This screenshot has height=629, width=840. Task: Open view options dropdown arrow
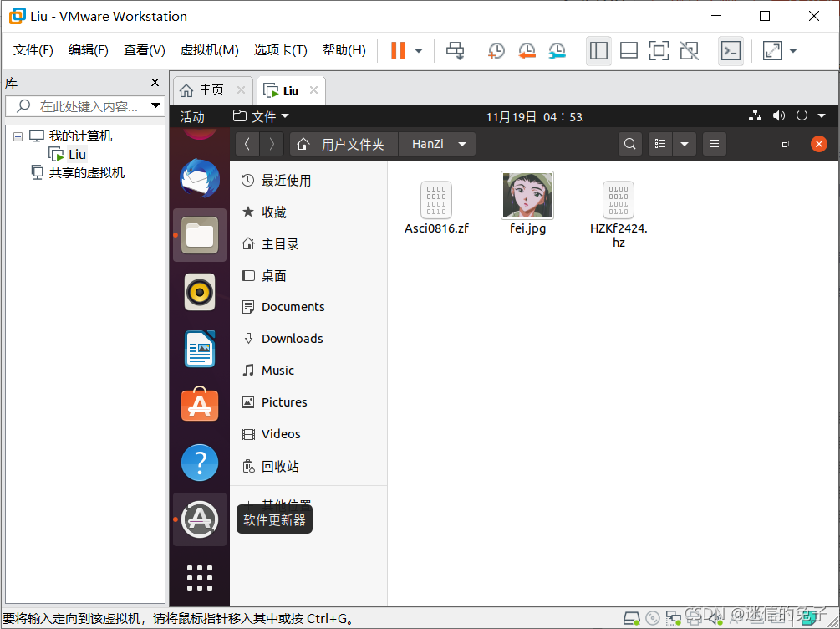click(684, 144)
